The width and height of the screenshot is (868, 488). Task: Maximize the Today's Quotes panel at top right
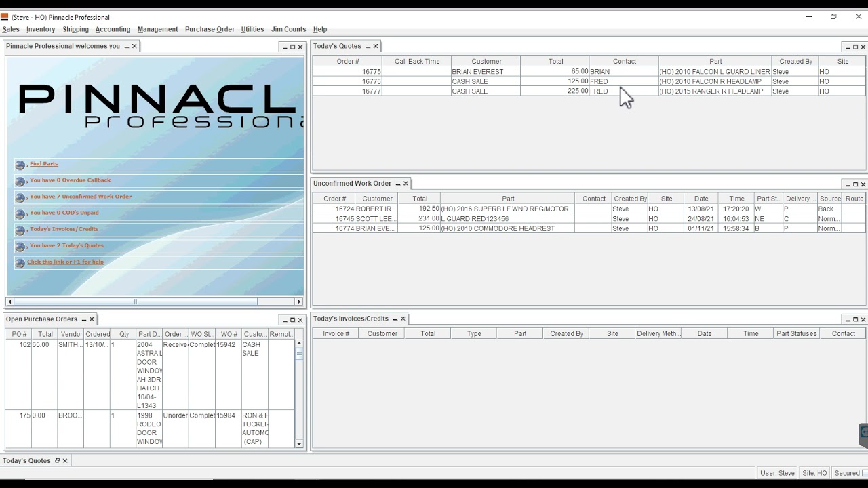point(854,47)
